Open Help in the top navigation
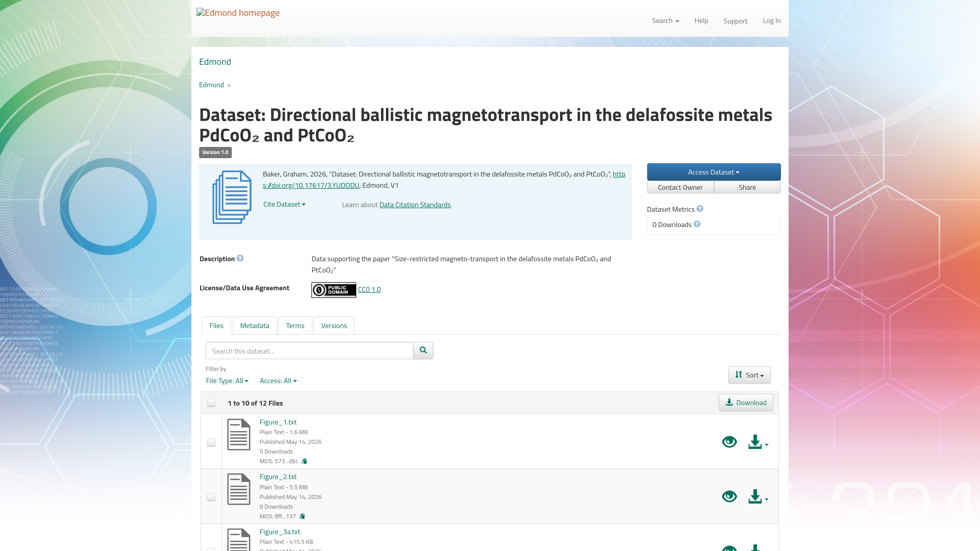The image size is (980, 551). tap(701, 20)
